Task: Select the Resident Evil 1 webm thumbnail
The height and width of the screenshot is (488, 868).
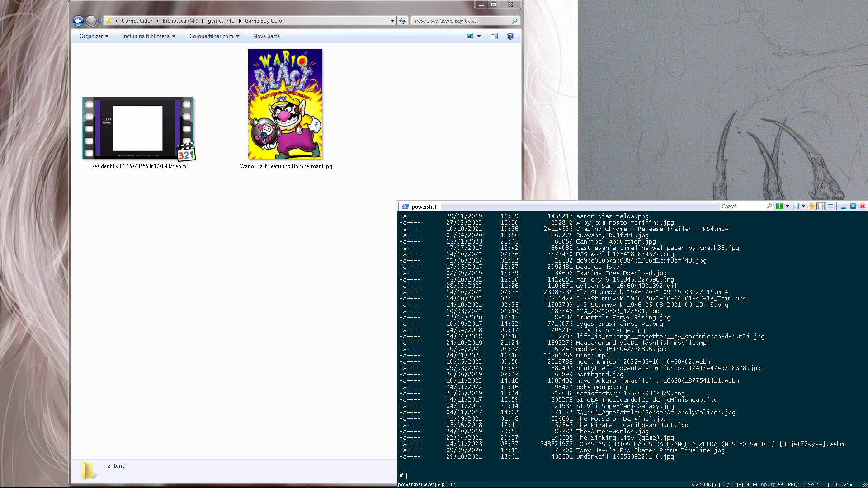Action: (x=138, y=128)
